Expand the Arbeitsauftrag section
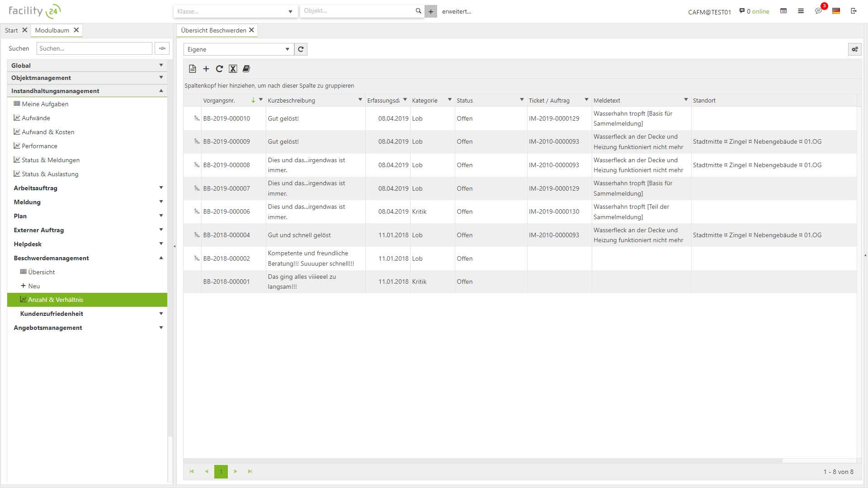 (161, 188)
